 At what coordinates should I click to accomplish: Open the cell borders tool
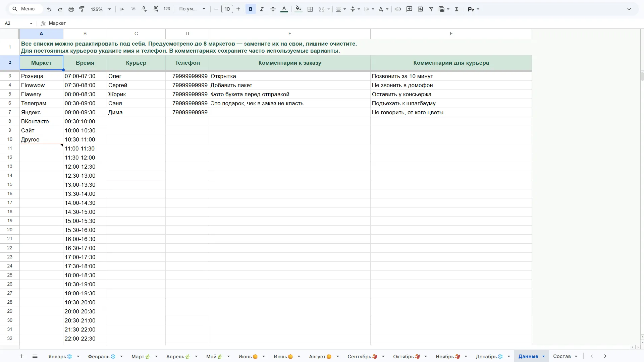(x=310, y=9)
